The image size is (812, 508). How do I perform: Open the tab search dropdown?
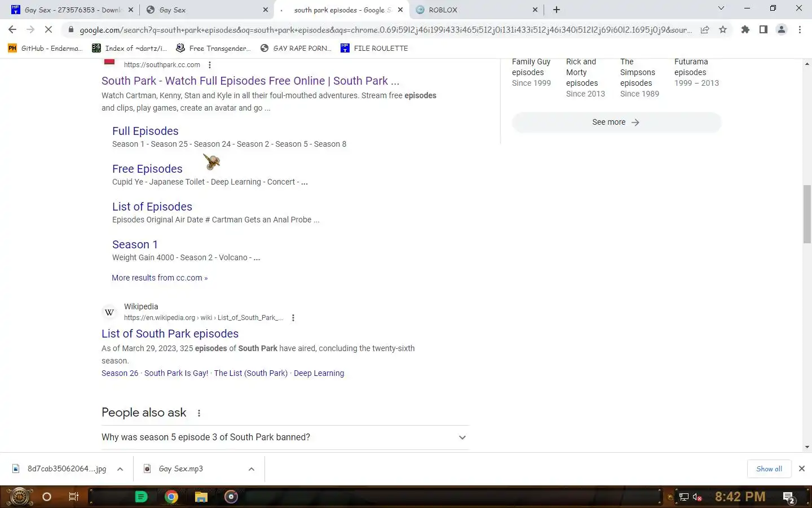pos(721,8)
